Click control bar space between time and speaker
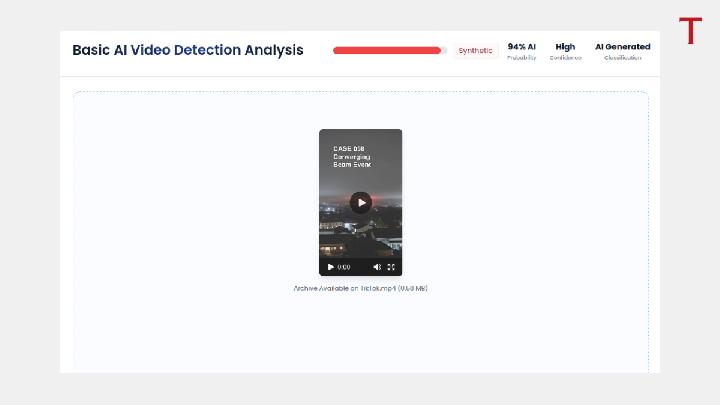The width and height of the screenshot is (720, 405). click(361, 267)
